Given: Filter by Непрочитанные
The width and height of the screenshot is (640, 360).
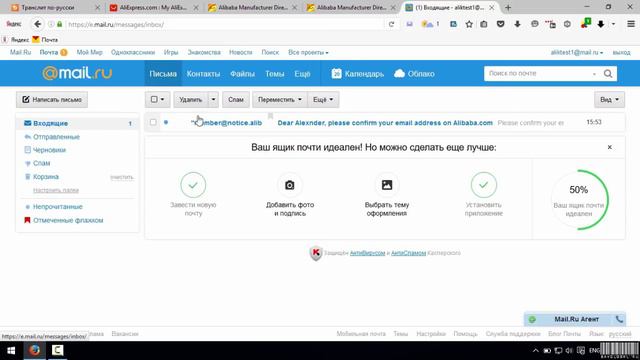Looking at the screenshot, I should click(x=58, y=207).
